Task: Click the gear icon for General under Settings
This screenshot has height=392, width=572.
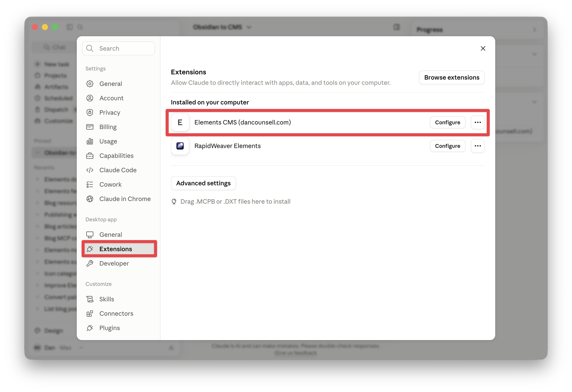Action: coord(90,84)
